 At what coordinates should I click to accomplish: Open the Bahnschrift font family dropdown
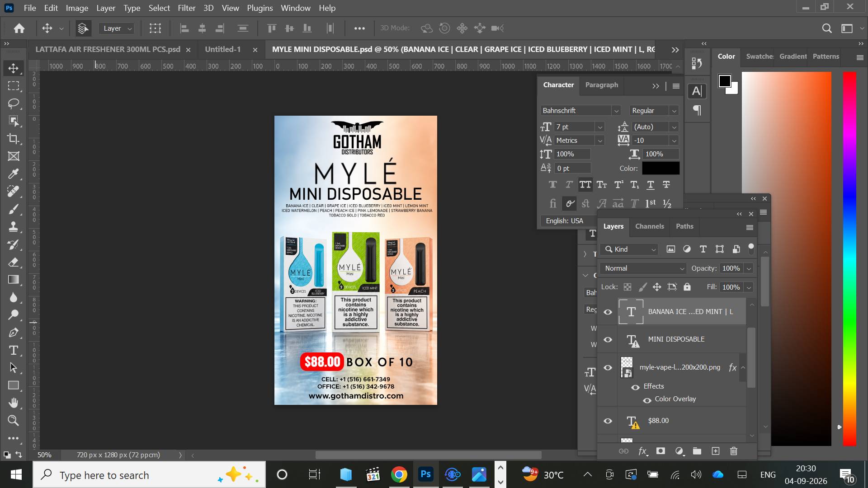580,111
